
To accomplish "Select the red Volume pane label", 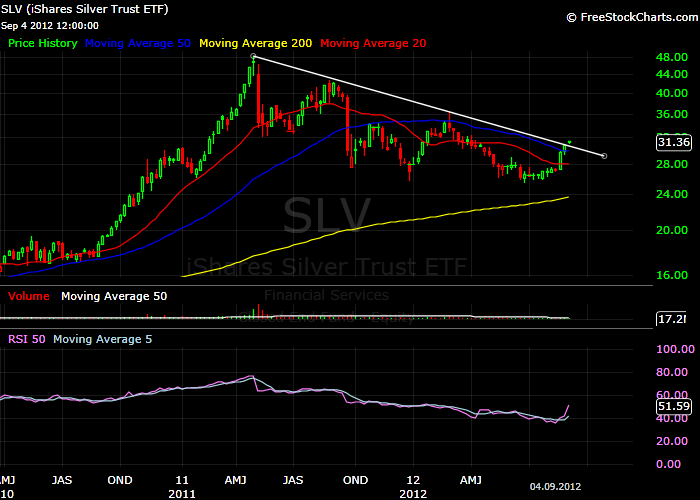I will pos(29,296).
